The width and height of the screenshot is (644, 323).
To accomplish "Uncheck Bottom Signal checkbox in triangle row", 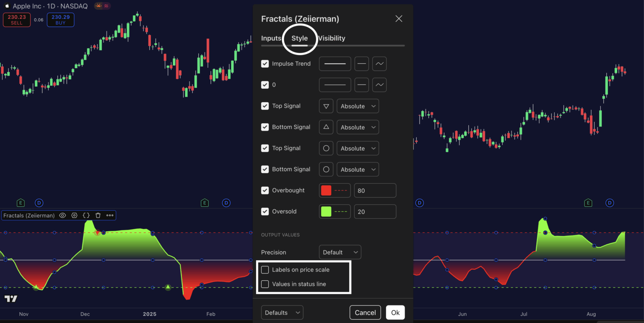I will point(265,127).
